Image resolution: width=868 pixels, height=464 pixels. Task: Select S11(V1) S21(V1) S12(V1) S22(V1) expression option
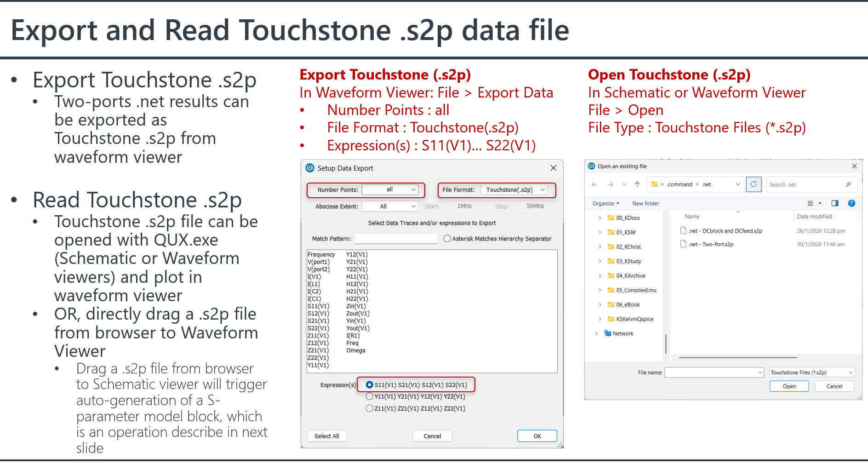point(370,385)
